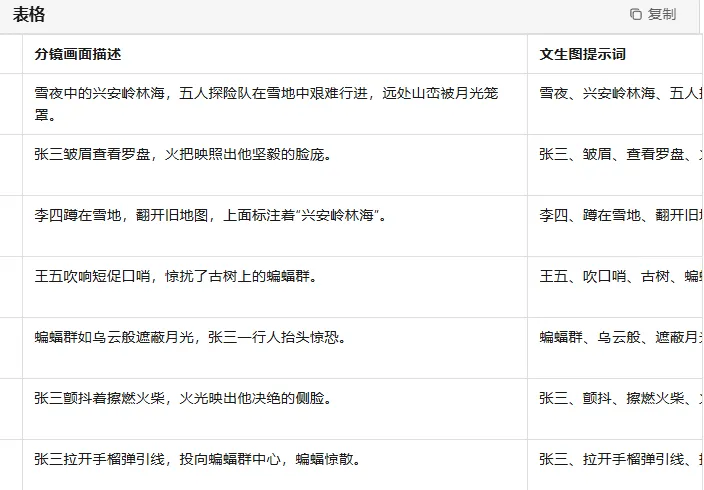Select the 分镜画面描述 column header
The image size is (704, 490).
(275, 54)
